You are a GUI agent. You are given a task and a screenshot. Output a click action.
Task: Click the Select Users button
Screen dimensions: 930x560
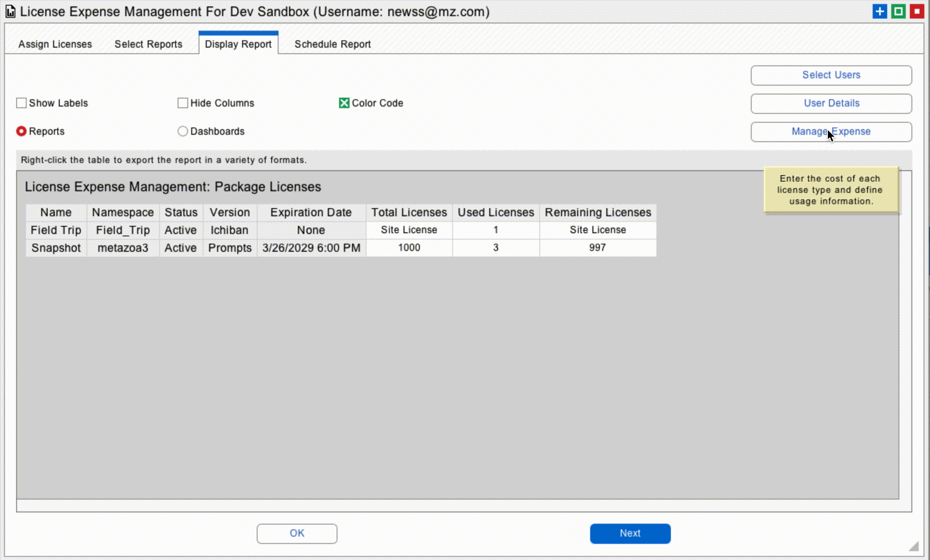coord(831,75)
